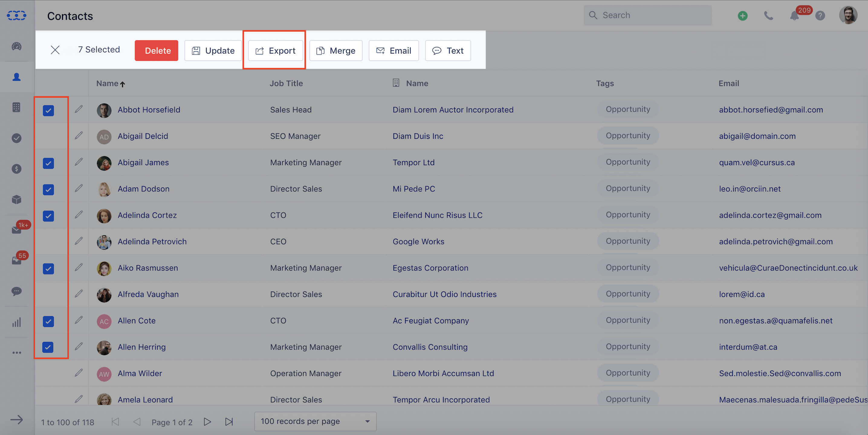Uncheck Allen Herring checkbox
The image size is (868, 435).
point(48,347)
